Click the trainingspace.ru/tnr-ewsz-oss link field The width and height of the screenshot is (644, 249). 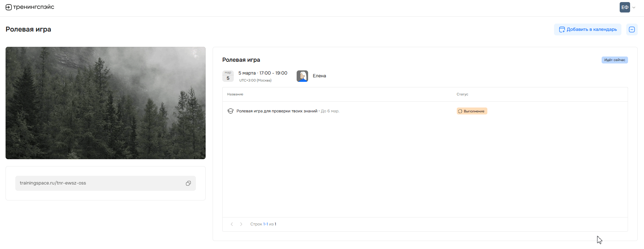106,183
